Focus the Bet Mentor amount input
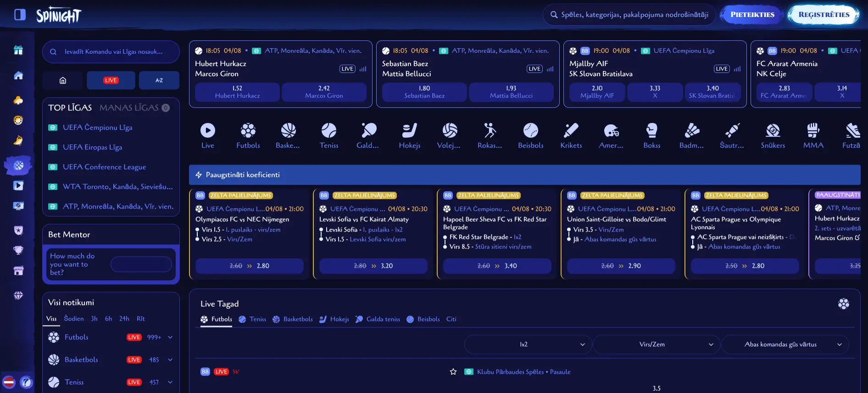 [x=141, y=264]
